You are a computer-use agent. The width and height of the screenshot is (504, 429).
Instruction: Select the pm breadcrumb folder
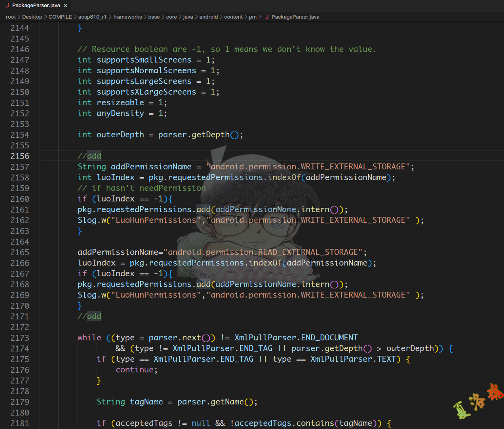coord(253,17)
